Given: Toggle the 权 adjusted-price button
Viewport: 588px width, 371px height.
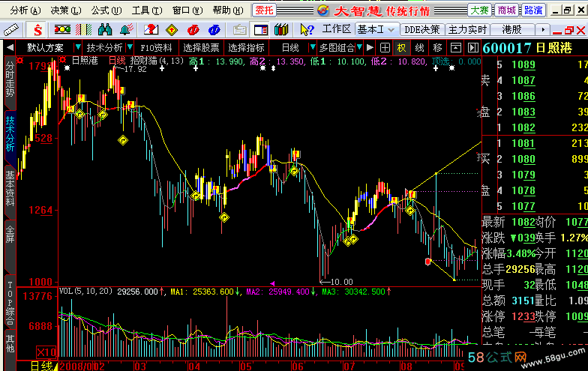Looking at the screenshot, I should tap(401, 47).
